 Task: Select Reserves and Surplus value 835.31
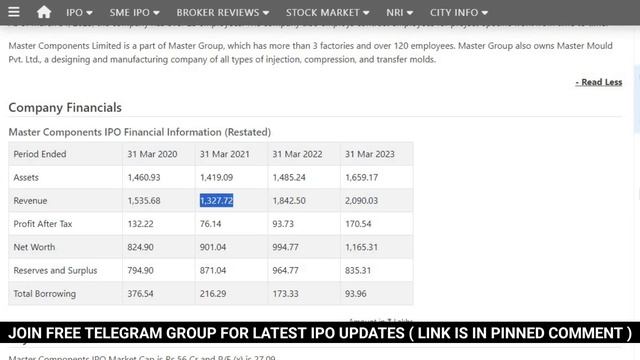pyautogui.click(x=358, y=270)
